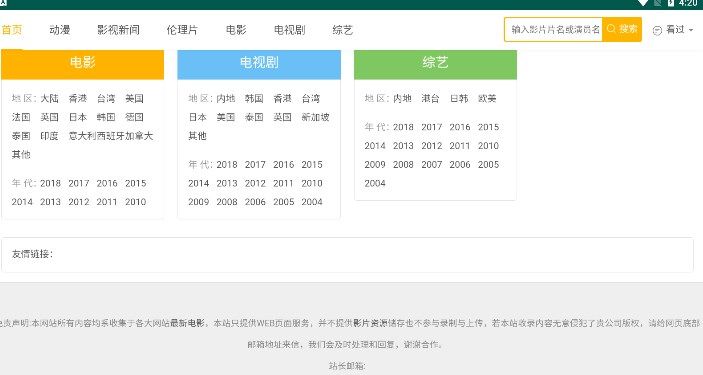Go to the 首页 home tab
This screenshot has height=375, width=703.
[x=12, y=30]
